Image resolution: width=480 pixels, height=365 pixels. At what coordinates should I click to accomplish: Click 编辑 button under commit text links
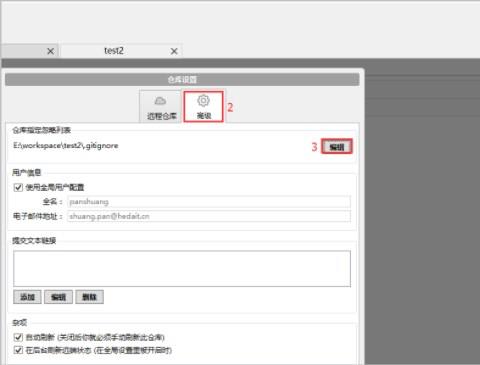(58, 297)
